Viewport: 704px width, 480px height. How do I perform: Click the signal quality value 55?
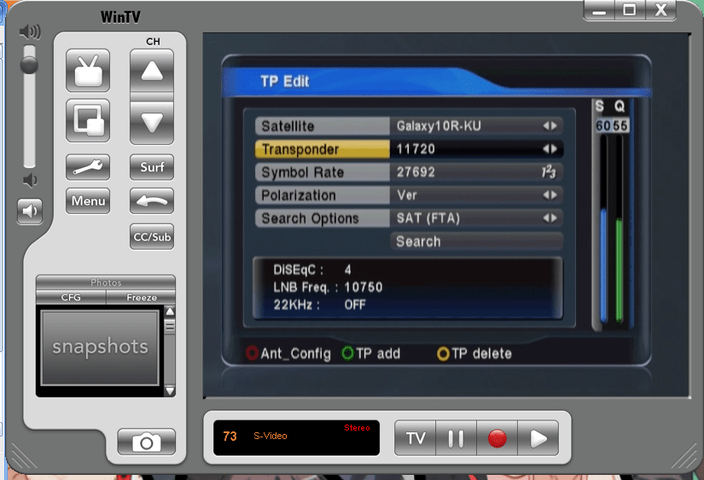coord(620,126)
